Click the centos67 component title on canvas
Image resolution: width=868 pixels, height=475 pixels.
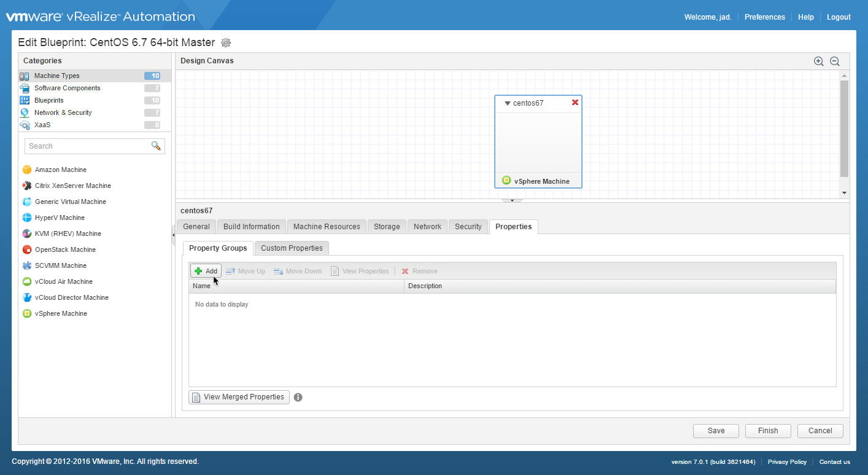pyautogui.click(x=528, y=103)
